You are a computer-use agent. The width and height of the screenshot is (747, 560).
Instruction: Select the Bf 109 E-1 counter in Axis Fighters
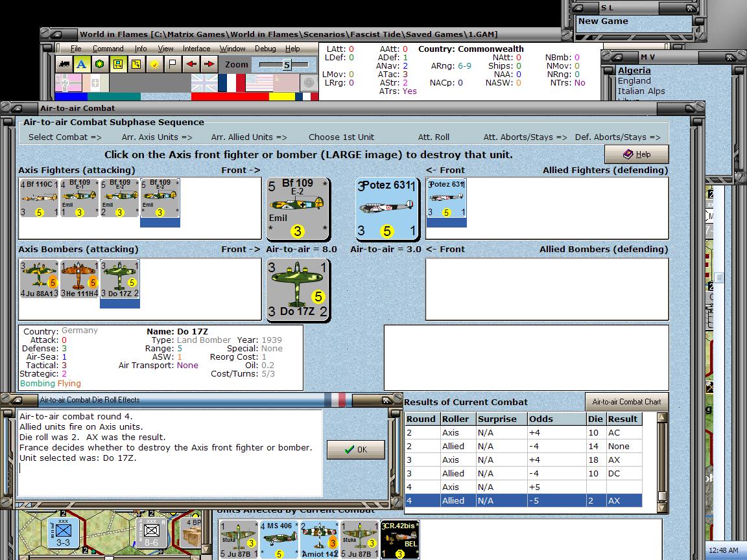point(79,198)
